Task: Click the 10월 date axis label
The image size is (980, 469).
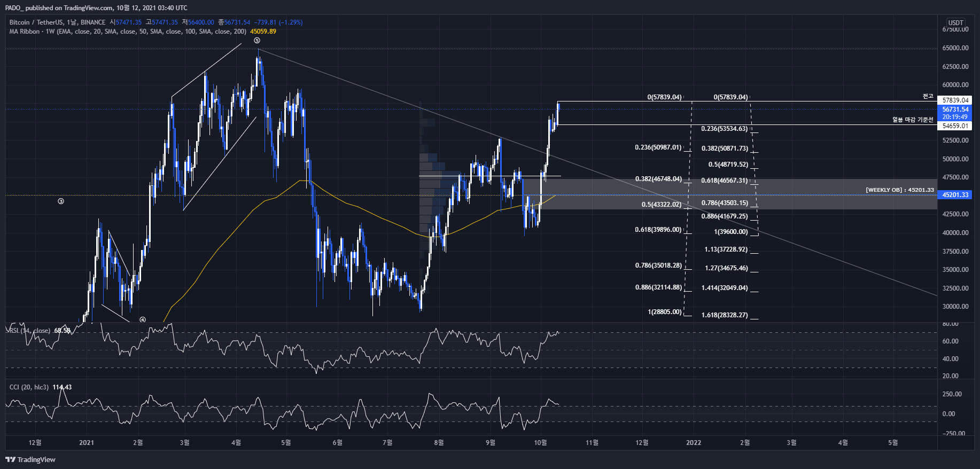Action: point(540,442)
